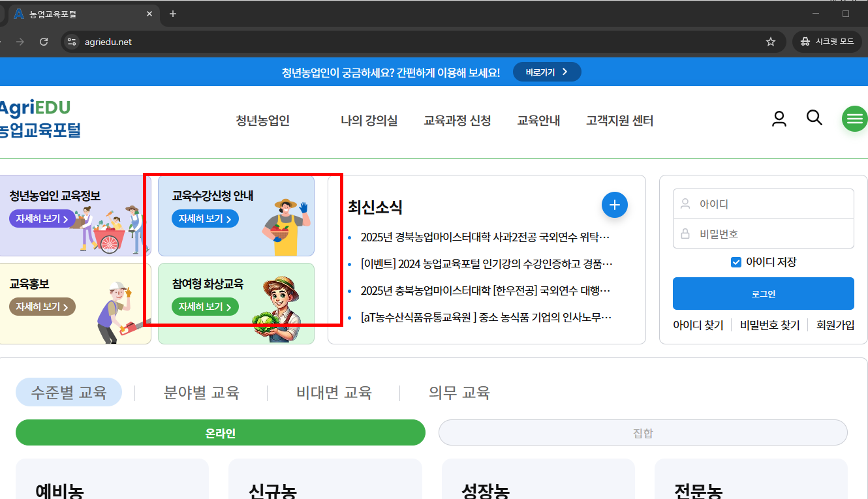Click the 아이디 input field
Image resolution: width=868 pixels, height=499 pixels.
click(763, 204)
